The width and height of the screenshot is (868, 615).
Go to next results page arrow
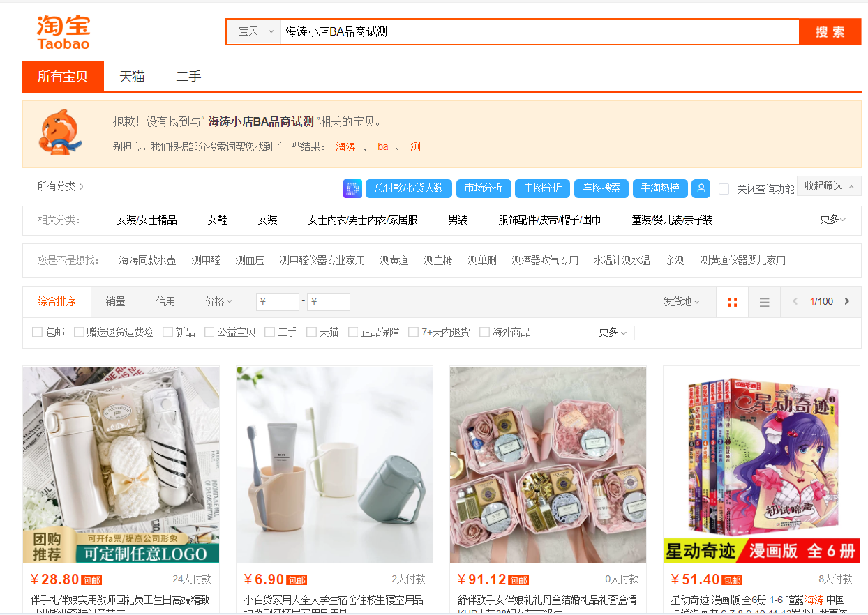pyautogui.click(x=847, y=301)
